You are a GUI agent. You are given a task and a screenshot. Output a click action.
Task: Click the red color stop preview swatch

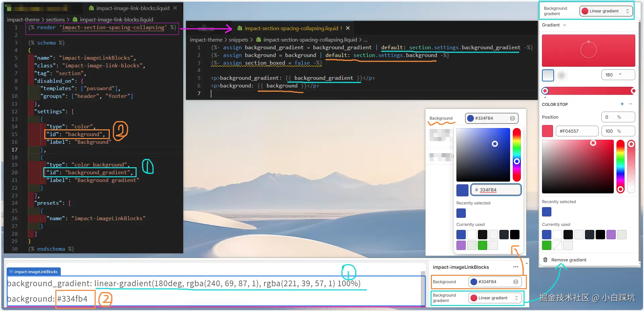tap(548, 131)
